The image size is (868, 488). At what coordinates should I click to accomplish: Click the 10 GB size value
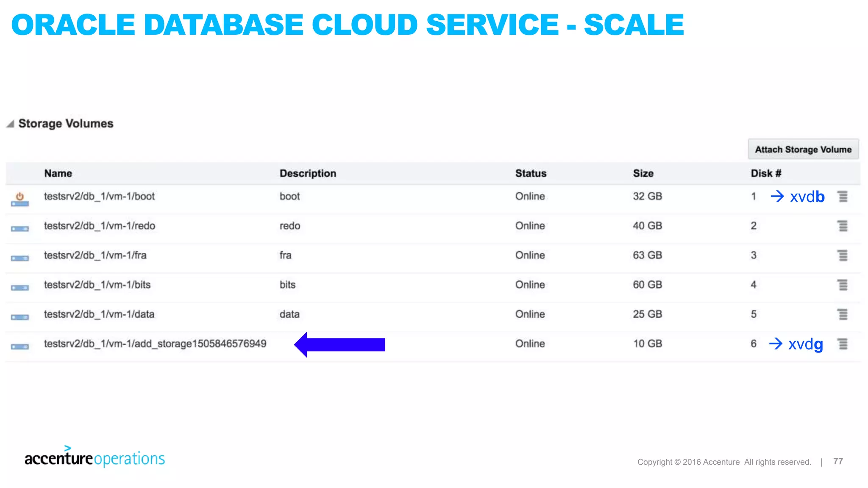[x=648, y=344]
